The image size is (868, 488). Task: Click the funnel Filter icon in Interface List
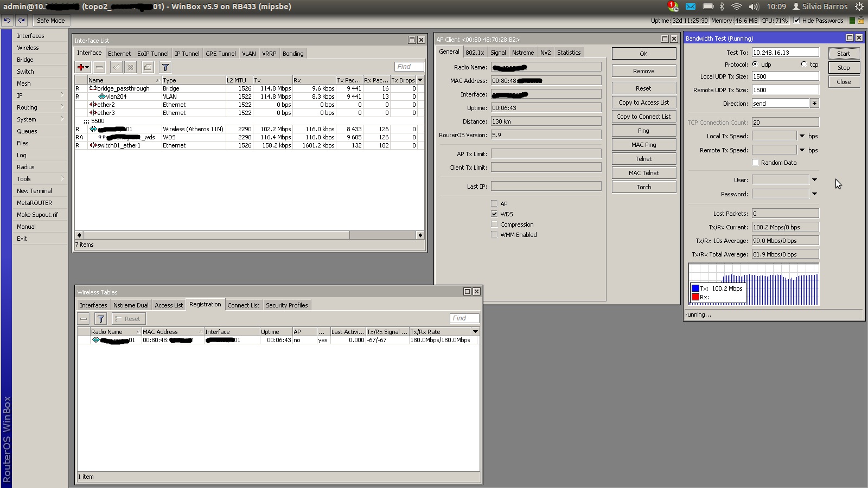pyautogui.click(x=165, y=67)
